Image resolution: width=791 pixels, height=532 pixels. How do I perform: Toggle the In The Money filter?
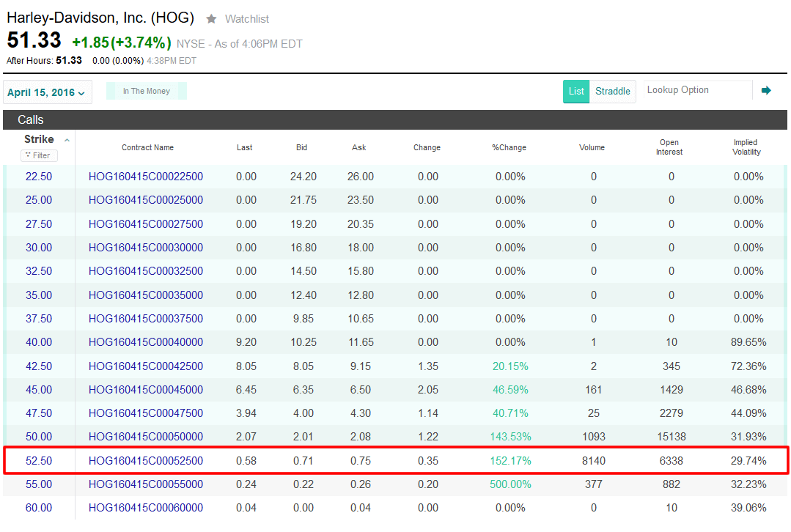pyautogui.click(x=147, y=92)
